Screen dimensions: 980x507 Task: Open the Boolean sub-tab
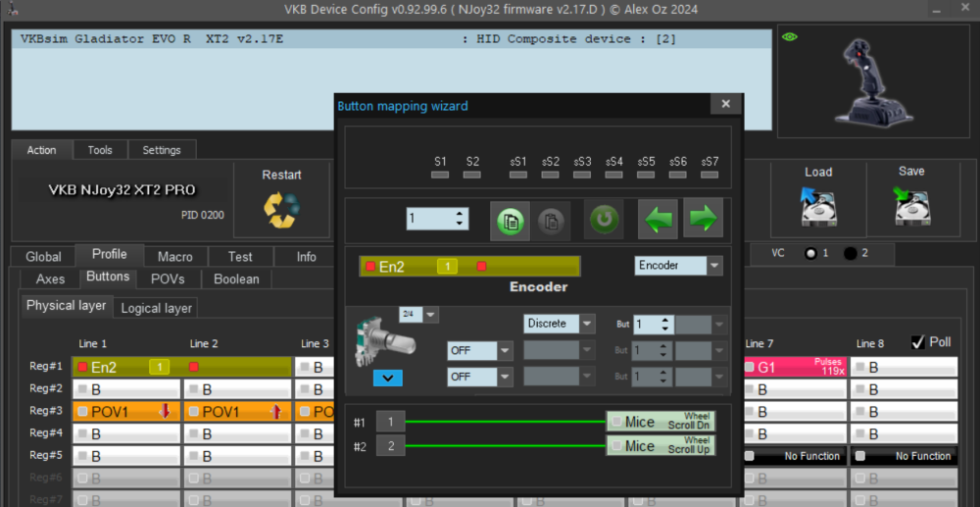(237, 279)
